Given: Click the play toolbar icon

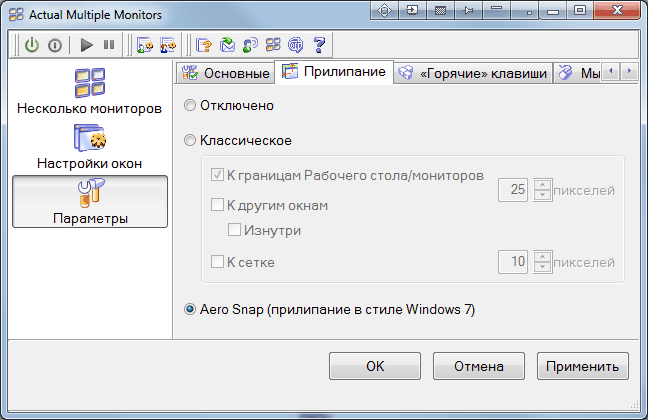Looking at the screenshot, I should pos(86,45).
